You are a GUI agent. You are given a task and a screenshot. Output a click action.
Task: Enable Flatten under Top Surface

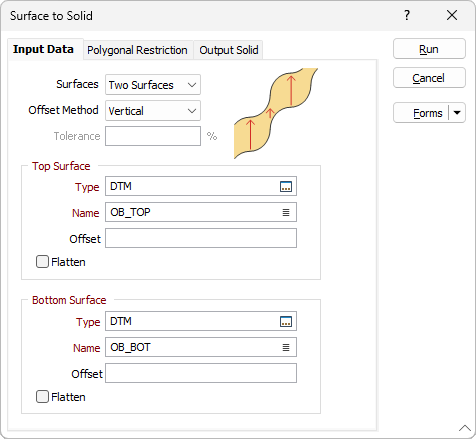42,262
